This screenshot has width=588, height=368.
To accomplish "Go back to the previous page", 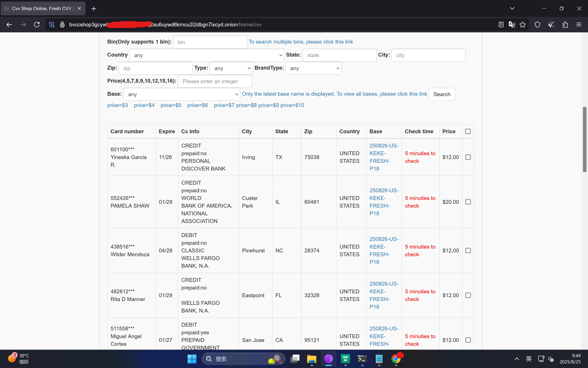I will click(x=9, y=25).
